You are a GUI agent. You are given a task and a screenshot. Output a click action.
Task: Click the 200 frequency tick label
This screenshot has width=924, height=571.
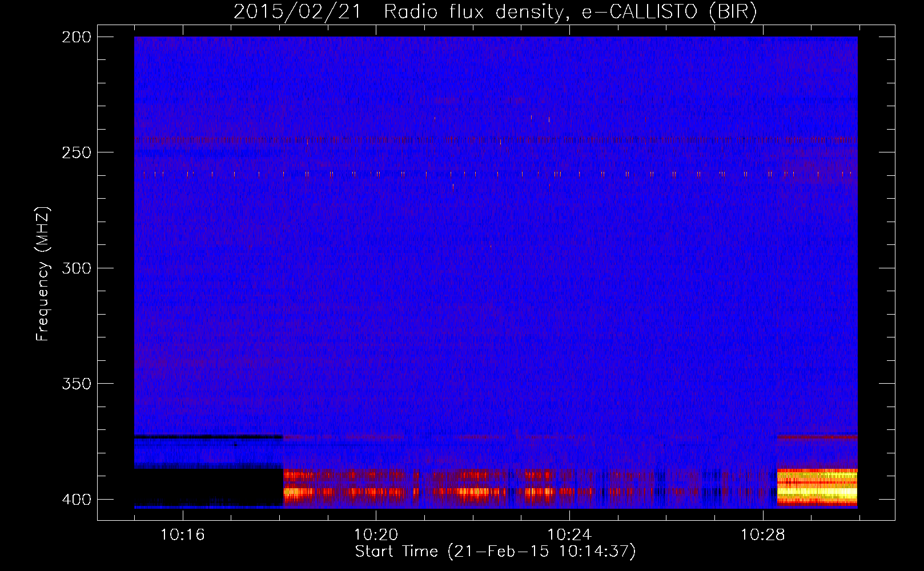[77, 37]
